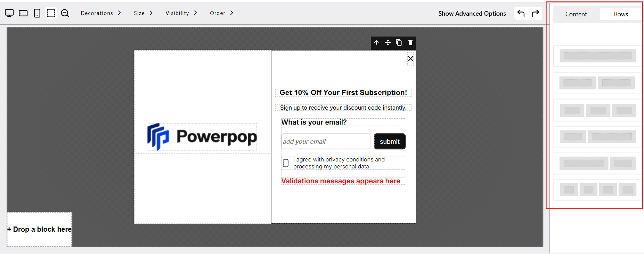Duplicate the selected block icon
Screen dimensions: 644x254
point(399,42)
